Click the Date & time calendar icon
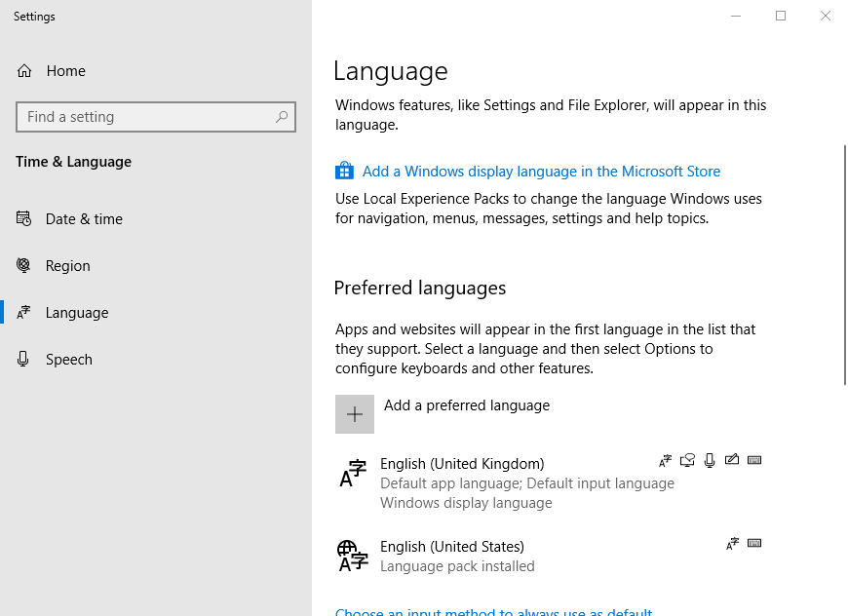The height and width of the screenshot is (616, 848). pyautogui.click(x=23, y=218)
